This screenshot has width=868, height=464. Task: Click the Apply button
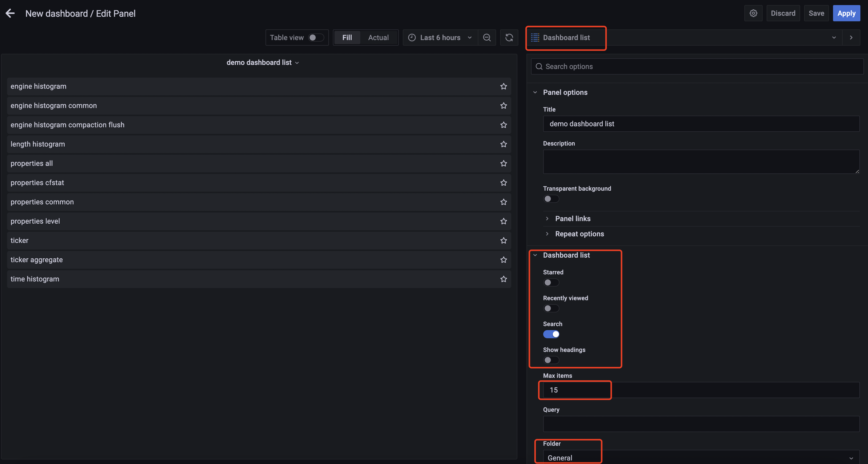click(x=846, y=13)
